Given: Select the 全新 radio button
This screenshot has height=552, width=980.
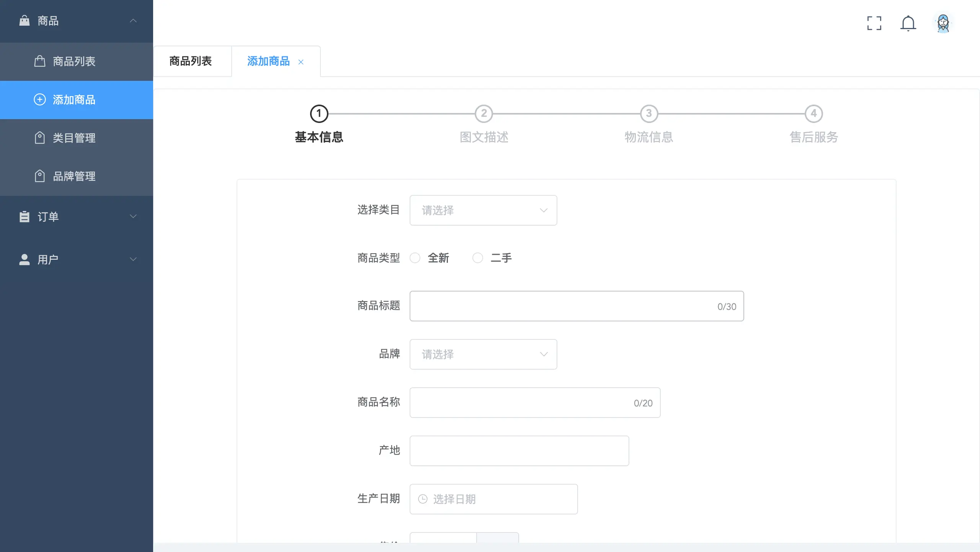Looking at the screenshot, I should click(x=415, y=258).
